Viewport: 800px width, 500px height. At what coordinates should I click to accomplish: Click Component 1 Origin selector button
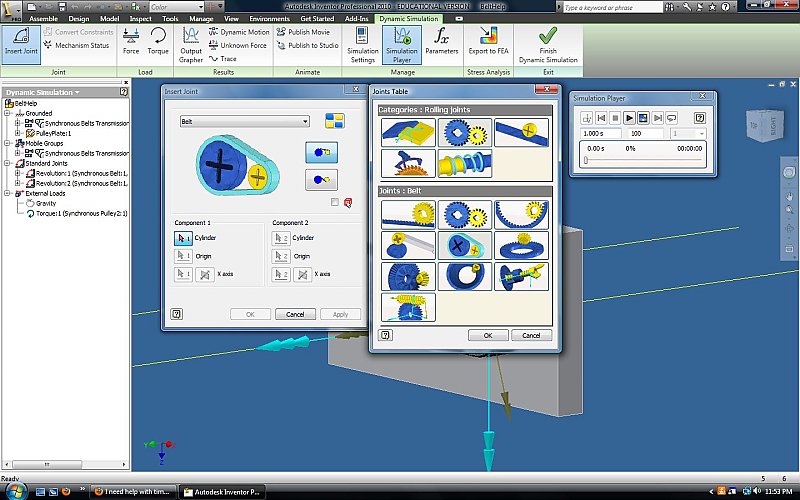(x=183, y=256)
